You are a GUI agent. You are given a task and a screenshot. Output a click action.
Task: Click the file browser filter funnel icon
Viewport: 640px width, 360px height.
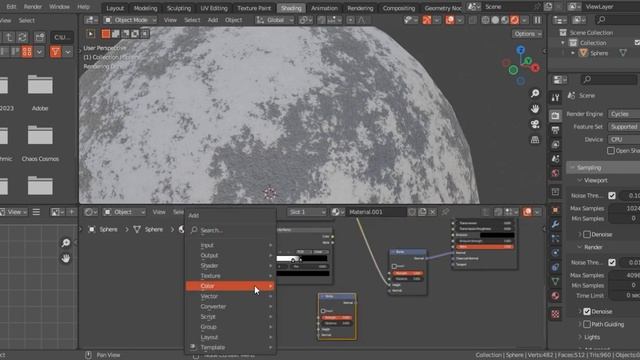[x=55, y=51]
